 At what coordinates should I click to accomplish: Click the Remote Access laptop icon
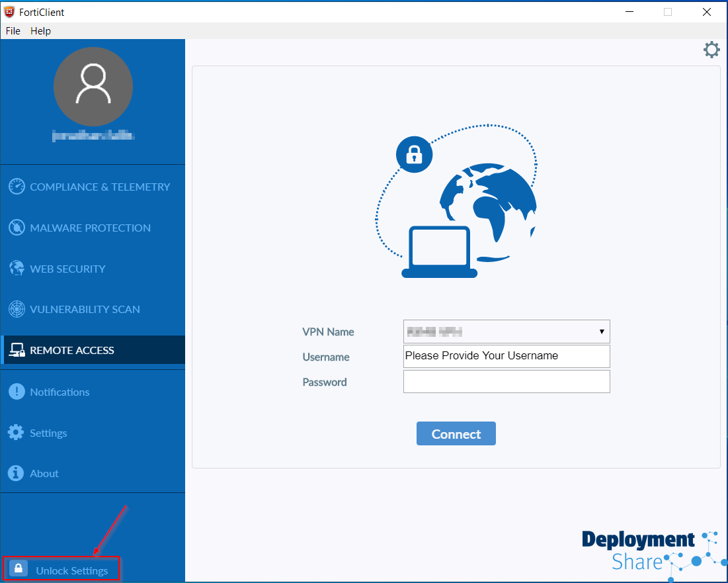17,351
